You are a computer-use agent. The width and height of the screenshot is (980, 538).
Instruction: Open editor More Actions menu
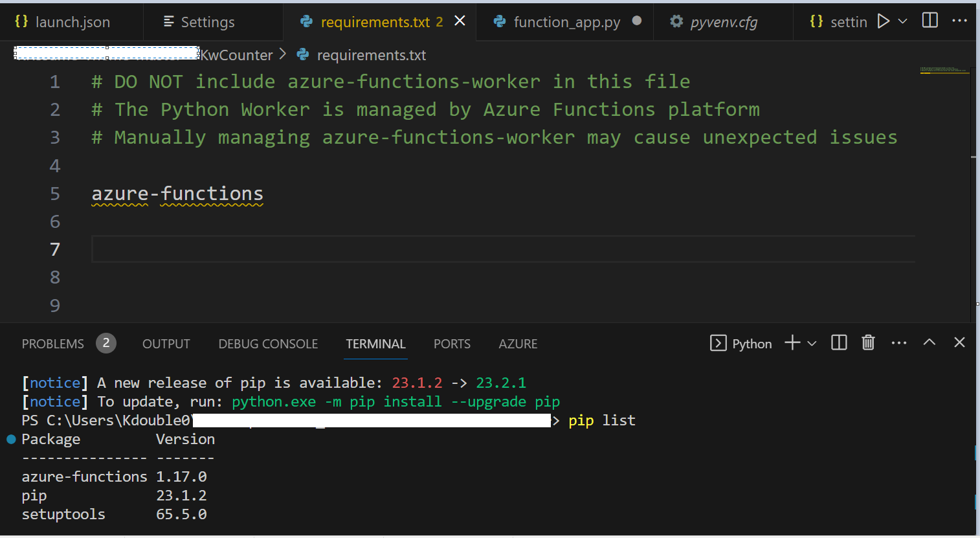click(960, 21)
